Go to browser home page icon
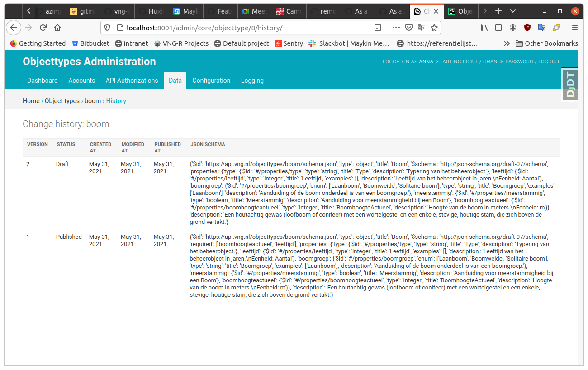Image resolution: width=588 pixels, height=370 pixels. click(57, 28)
